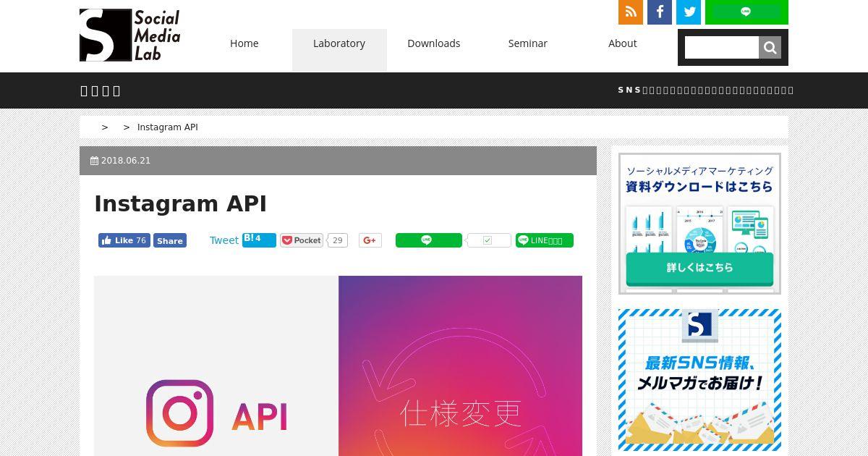
Task: Click the LINE add-friend button under title
Action: click(x=545, y=240)
